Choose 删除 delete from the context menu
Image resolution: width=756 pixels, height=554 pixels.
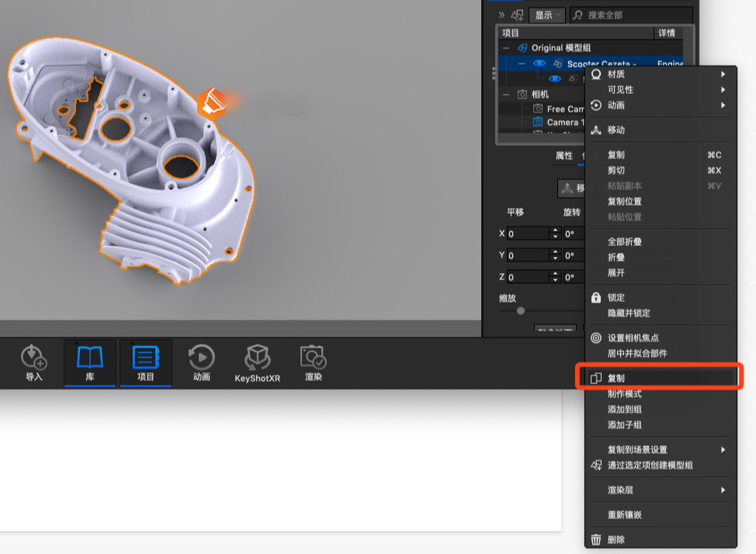(616, 539)
